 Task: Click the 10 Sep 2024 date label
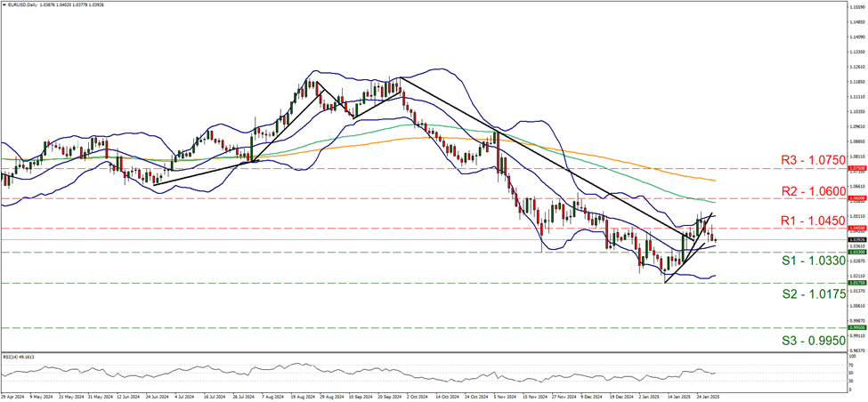(360, 397)
